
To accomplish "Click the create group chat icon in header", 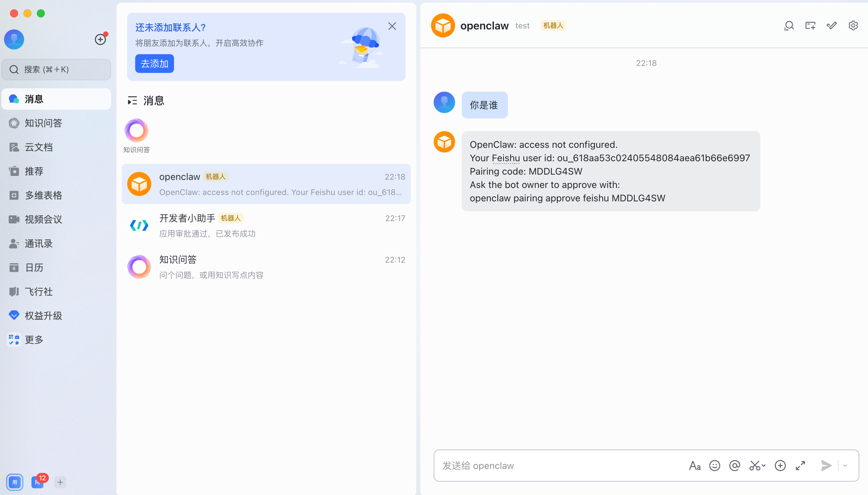I will (810, 25).
